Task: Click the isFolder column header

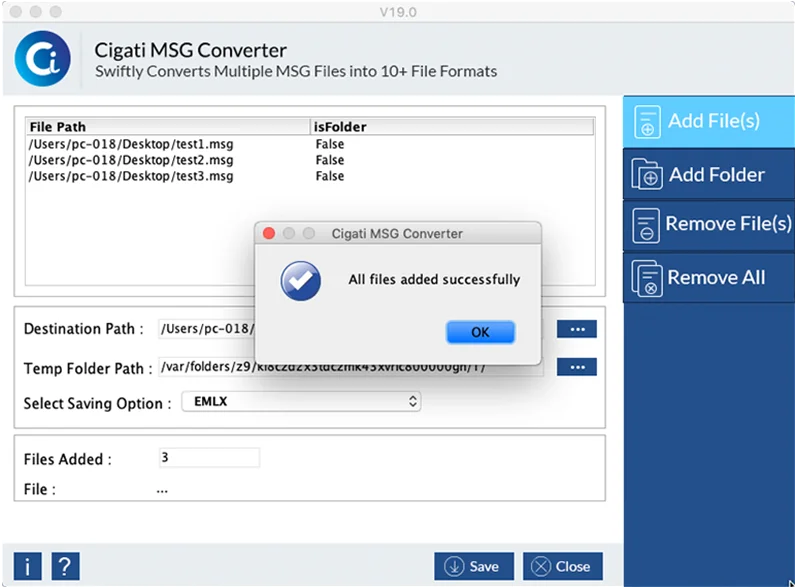Action: [452, 127]
